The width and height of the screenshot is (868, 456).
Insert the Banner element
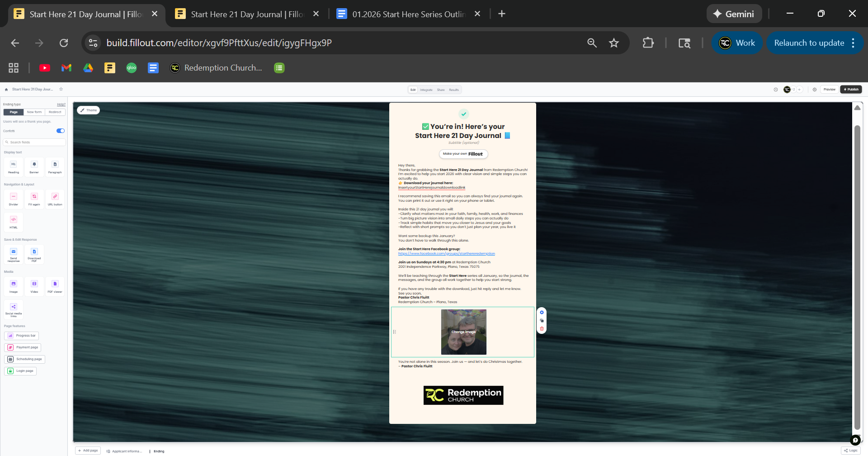pos(34,166)
